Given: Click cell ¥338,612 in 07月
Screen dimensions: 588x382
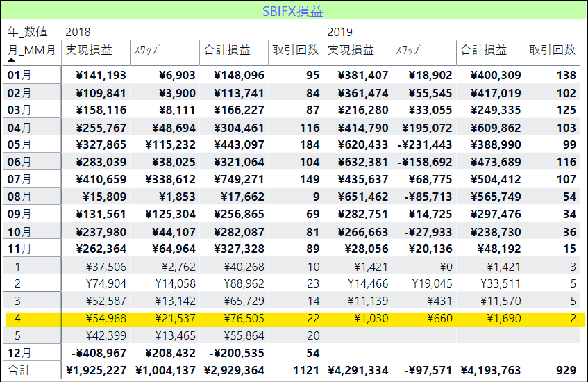Looking at the screenshot, I should tap(170, 179).
